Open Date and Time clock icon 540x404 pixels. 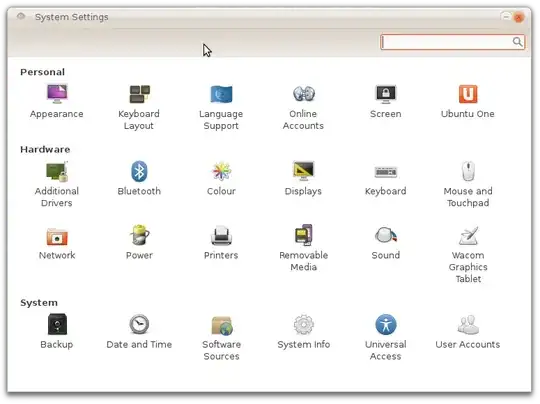pyautogui.click(x=139, y=324)
